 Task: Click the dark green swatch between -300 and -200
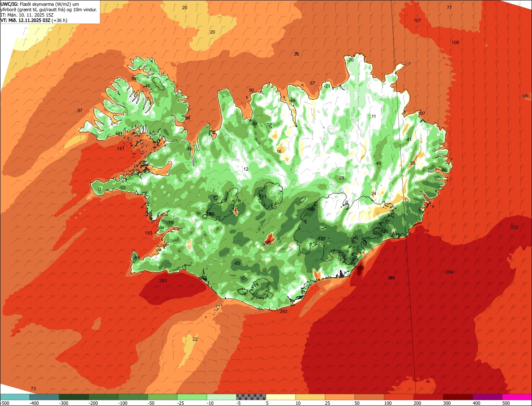(x=74, y=397)
